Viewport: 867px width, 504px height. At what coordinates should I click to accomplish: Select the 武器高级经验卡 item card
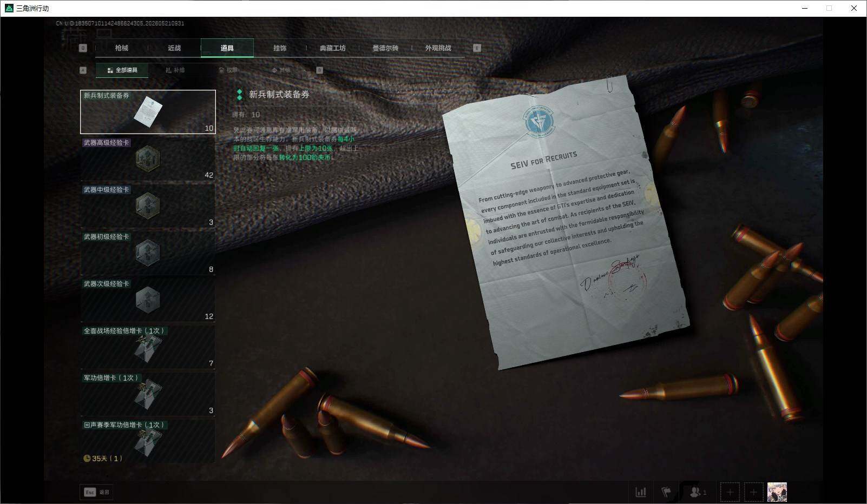[x=148, y=159]
